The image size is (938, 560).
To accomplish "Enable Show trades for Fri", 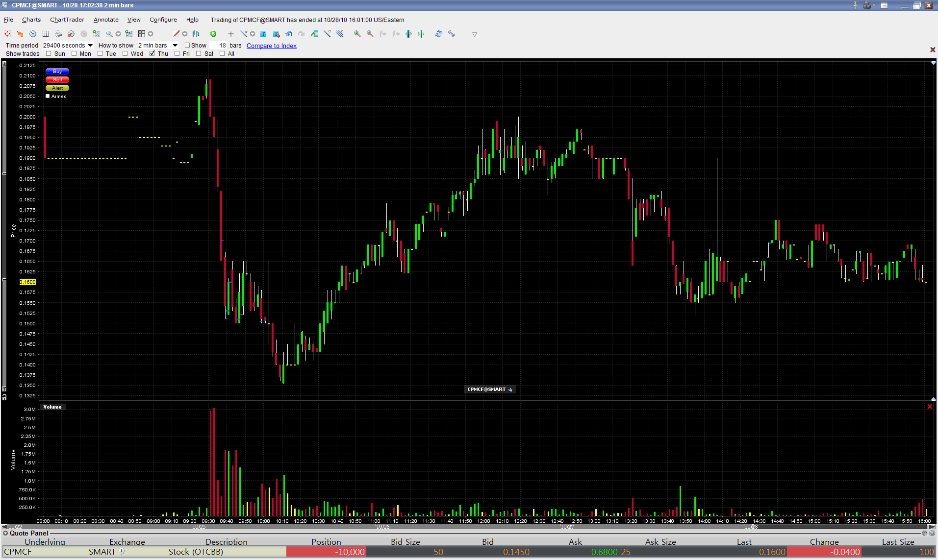I will (177, 54).
